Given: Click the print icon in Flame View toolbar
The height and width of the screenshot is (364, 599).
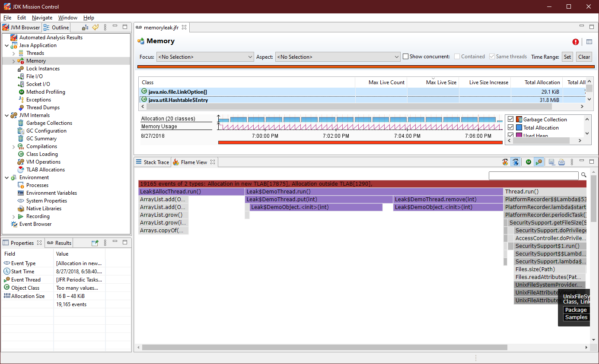Looking at the screenshot, I should tap(561, 162).
